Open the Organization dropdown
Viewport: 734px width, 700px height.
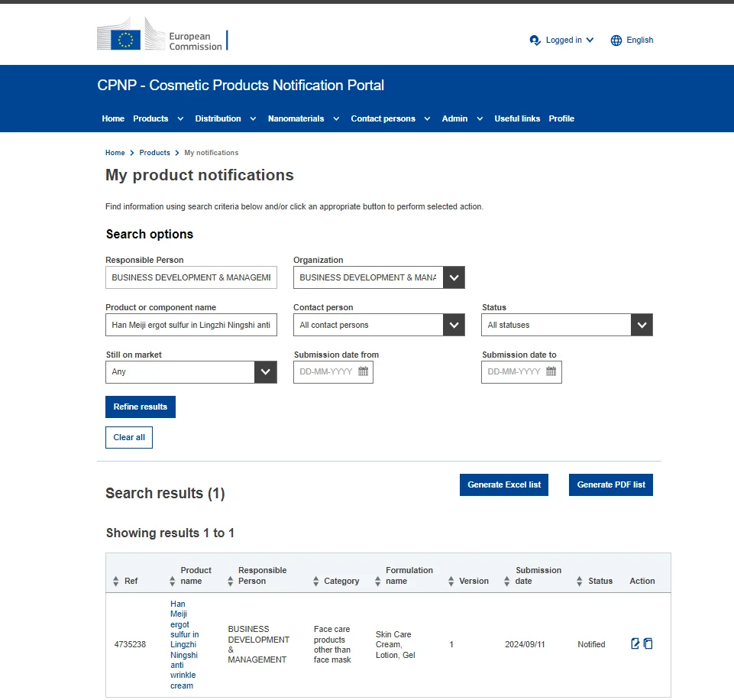[x=454, y=277]
